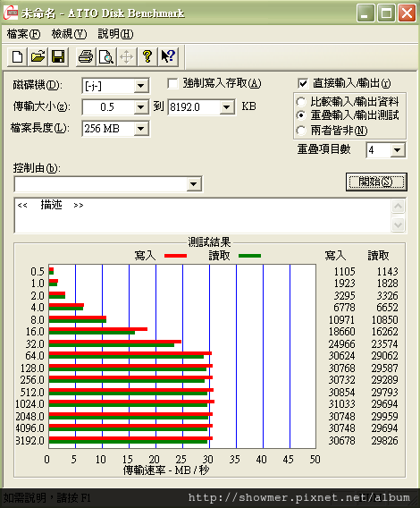Click into the 描述 description text field

tap(203, 216)
